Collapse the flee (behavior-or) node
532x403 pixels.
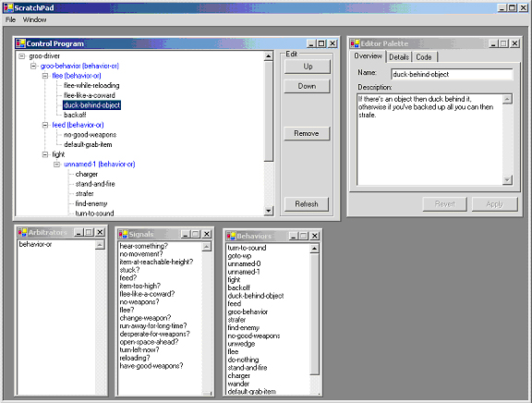[45, 76]
